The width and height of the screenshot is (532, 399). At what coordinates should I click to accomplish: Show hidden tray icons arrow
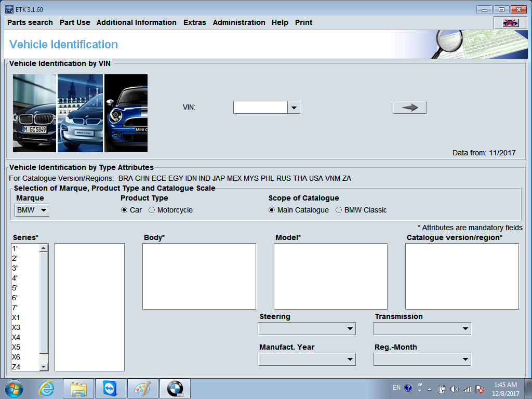[x=429, y=389]
